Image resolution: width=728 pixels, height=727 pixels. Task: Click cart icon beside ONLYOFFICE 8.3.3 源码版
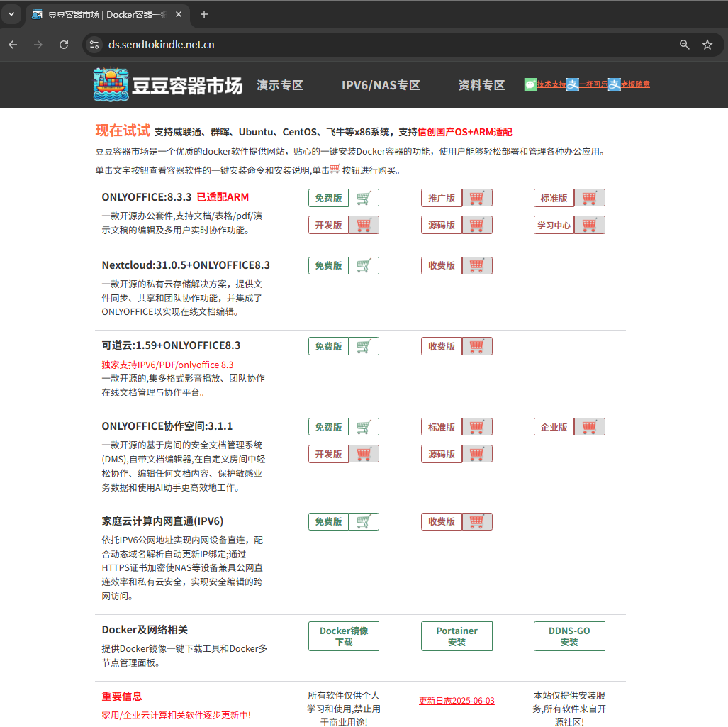[477, 225]
